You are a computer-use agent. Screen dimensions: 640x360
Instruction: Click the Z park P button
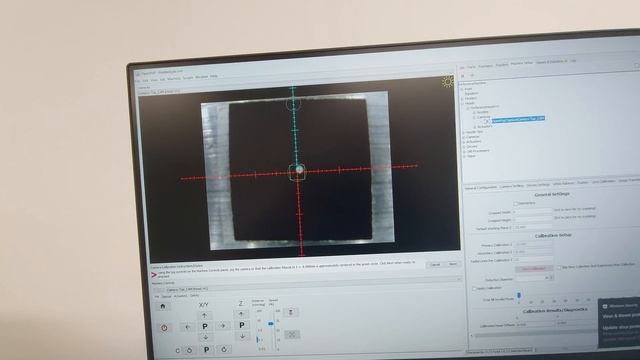(x=242, y=325)
